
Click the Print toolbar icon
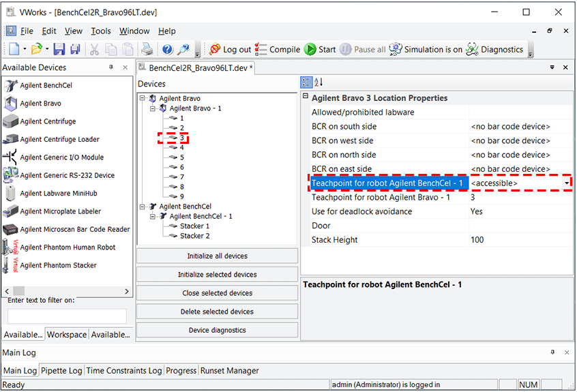147,49
